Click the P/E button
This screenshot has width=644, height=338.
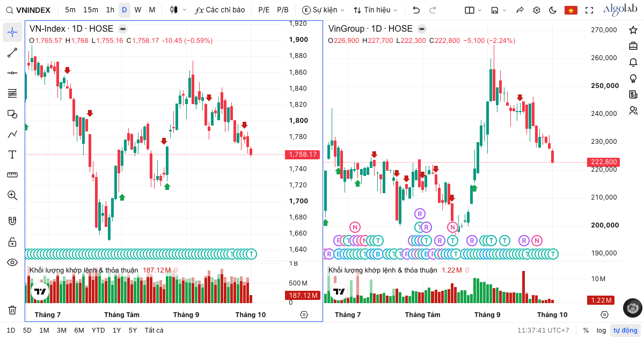(264, 10)
